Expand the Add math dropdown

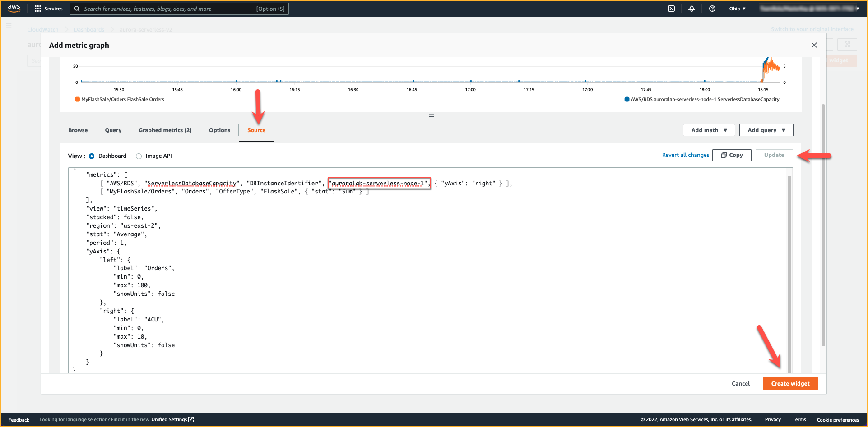click(x=709, y=130)
